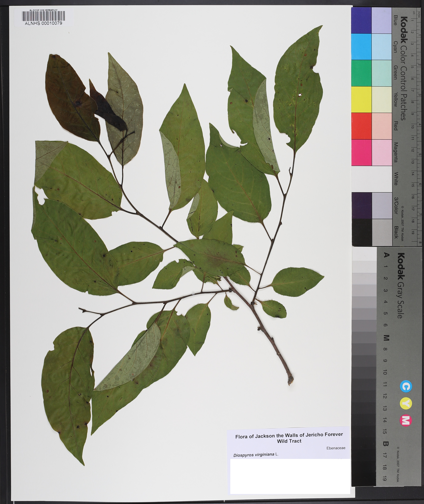The image size is (424, 504).
Task: Pick the saturated magenta color patch
Action: tap(361, 153)
